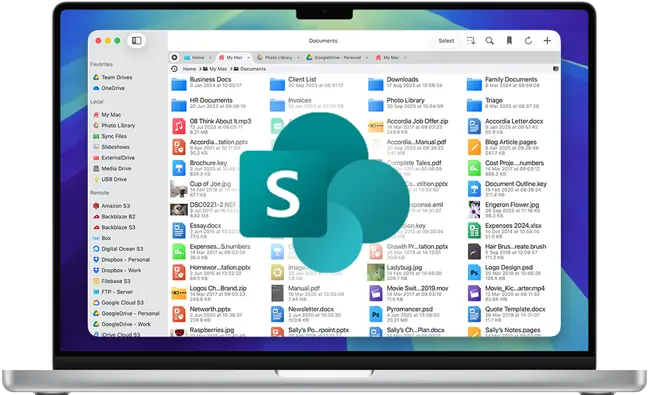Click the Brochure.key Keynote file icon
648x395 pixels.
[179, 168]
